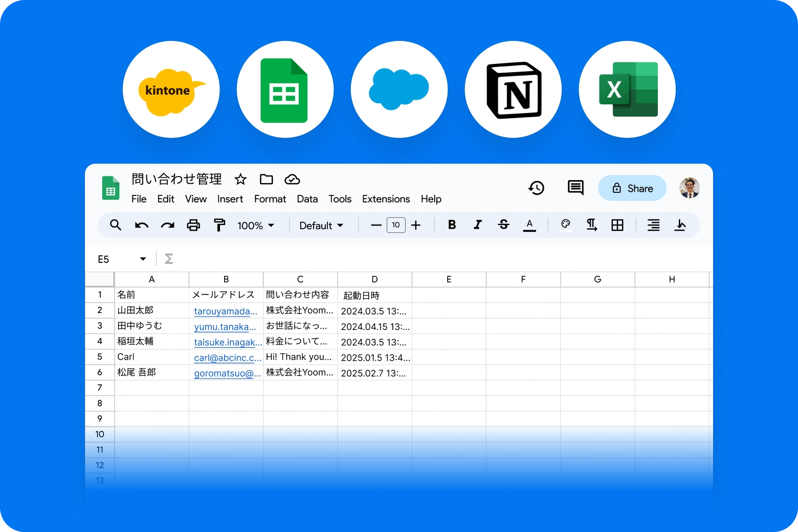Open the Extensions menu
Screen dimensions: 798x532
coord(386,199)
